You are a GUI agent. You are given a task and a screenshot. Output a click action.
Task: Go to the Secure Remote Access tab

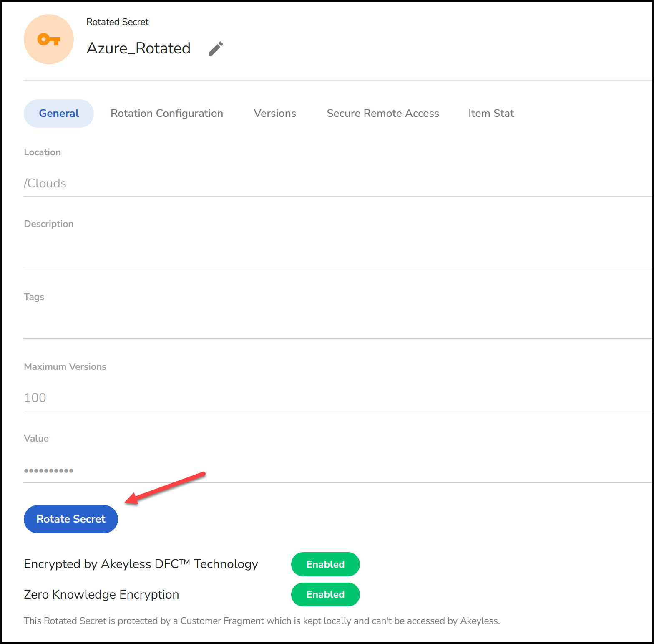(x=383, y=113)
